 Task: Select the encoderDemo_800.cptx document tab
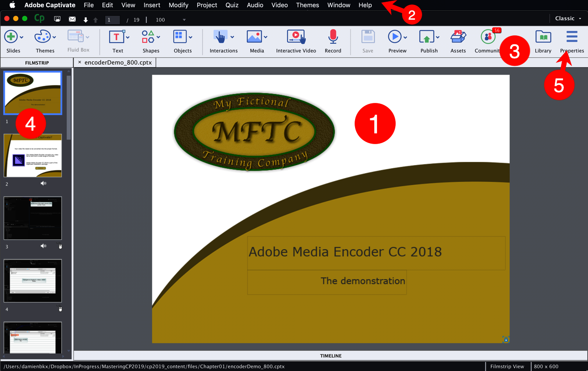(x=119, y=63)
